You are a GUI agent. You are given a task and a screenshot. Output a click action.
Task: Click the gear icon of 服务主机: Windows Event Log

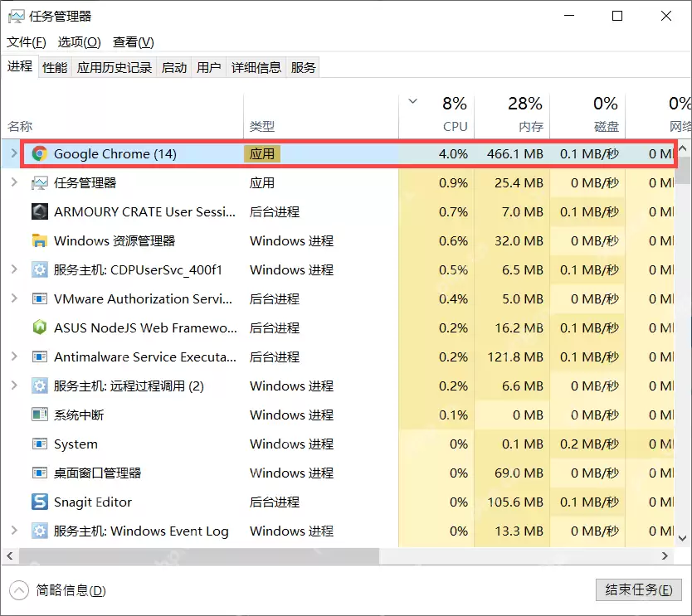[x=39, y=531]
